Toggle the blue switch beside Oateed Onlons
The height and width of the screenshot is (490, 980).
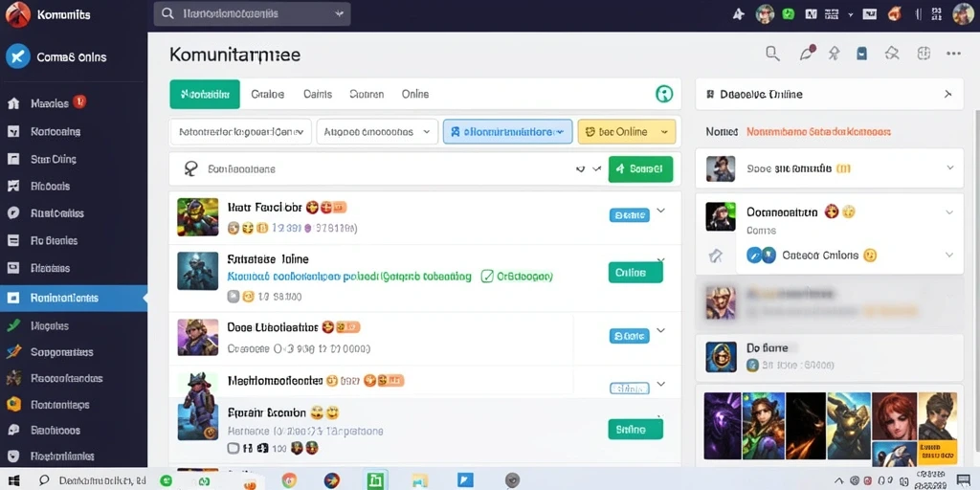coord(761,255)
